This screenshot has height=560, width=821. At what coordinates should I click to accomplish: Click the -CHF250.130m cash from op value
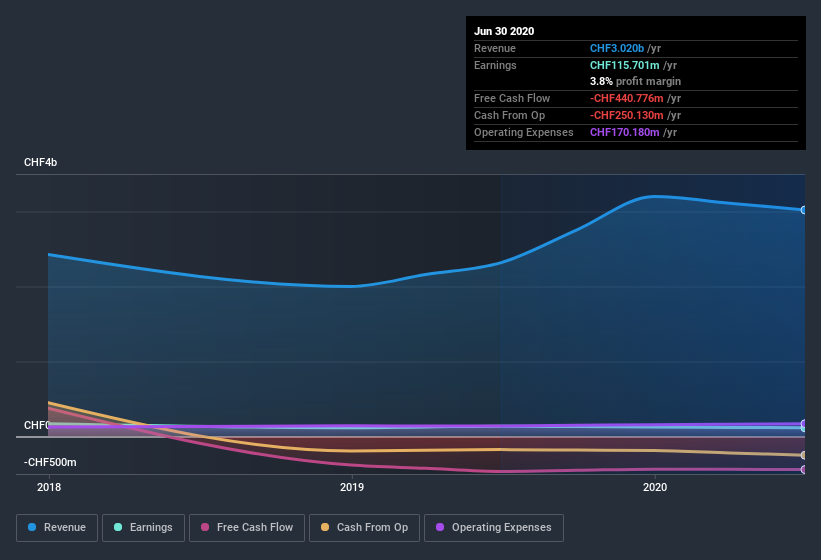click(627, 115)
